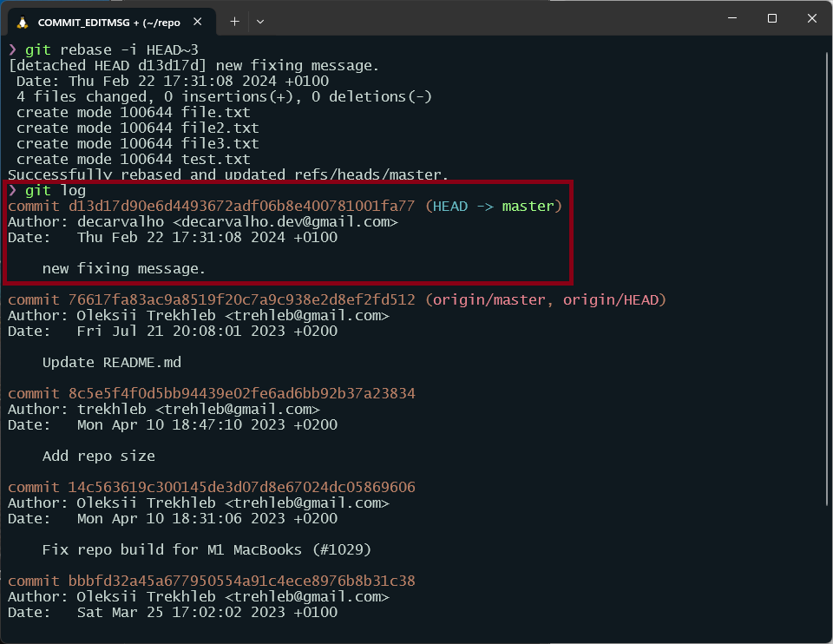
Task: Minimize the terminal window
Action: pyautogui.click(x=732, y=18)
